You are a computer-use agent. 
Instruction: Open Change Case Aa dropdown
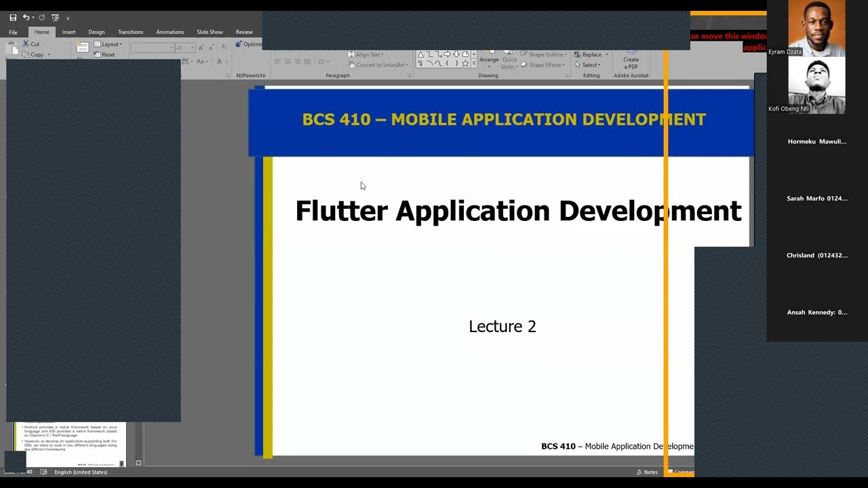tap(202, 61)
